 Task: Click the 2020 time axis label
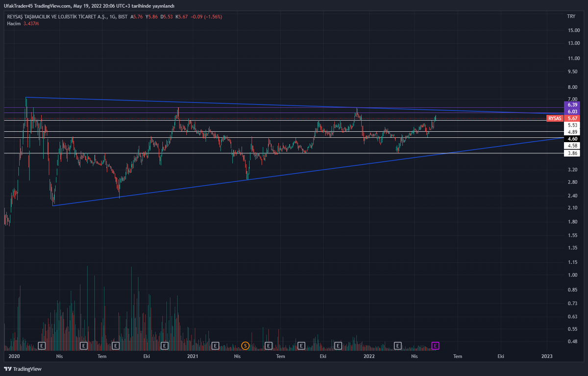pos(15,356)
